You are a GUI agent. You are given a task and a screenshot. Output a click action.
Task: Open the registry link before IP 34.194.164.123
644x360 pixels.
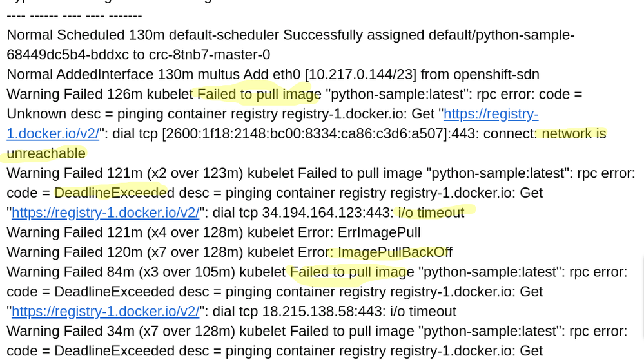(x=106, y=213)
